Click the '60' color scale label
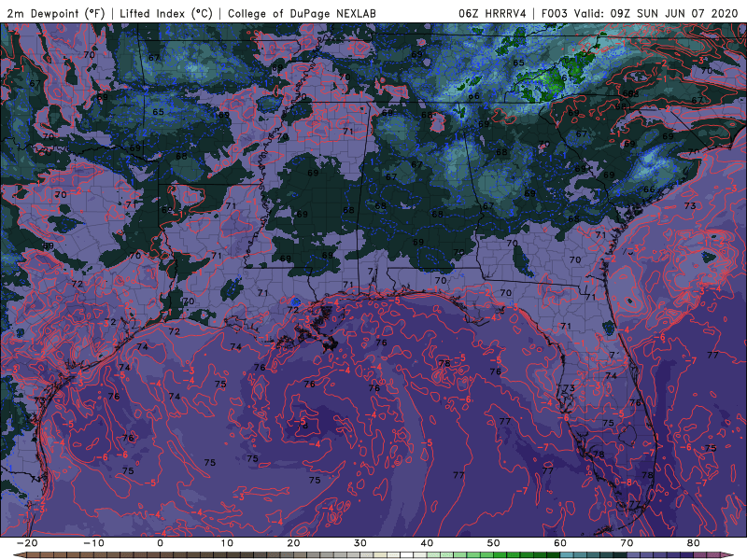The width and height of the screenshot is (747, 560). 560,543
